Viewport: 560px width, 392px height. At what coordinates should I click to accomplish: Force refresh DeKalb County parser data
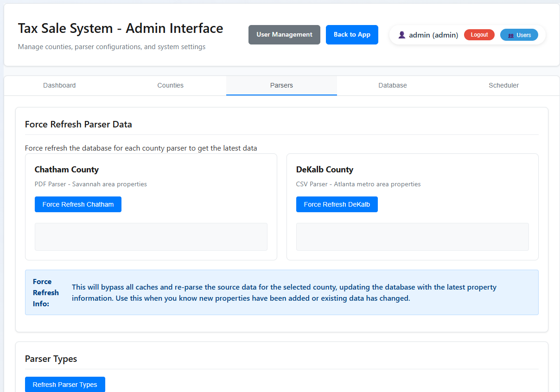(x=337, y=204)
